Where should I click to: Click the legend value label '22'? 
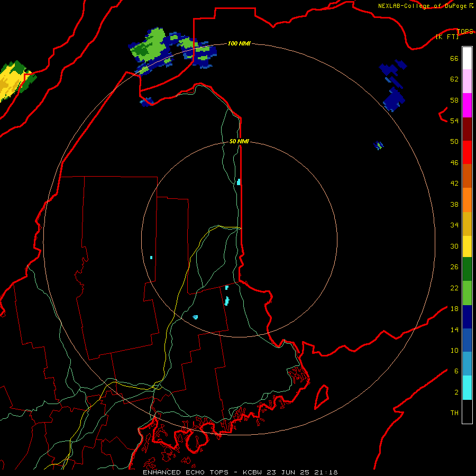454,288
